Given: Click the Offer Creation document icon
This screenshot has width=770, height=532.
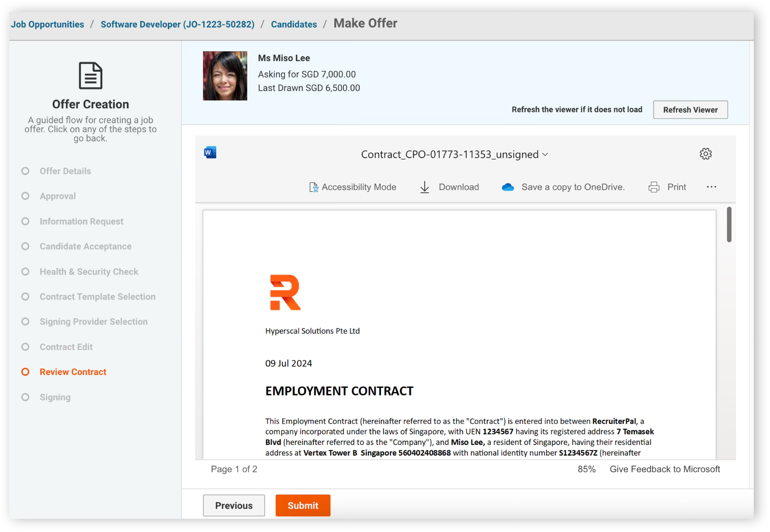Looking at the screenshot, I should [x=90, y=76].
